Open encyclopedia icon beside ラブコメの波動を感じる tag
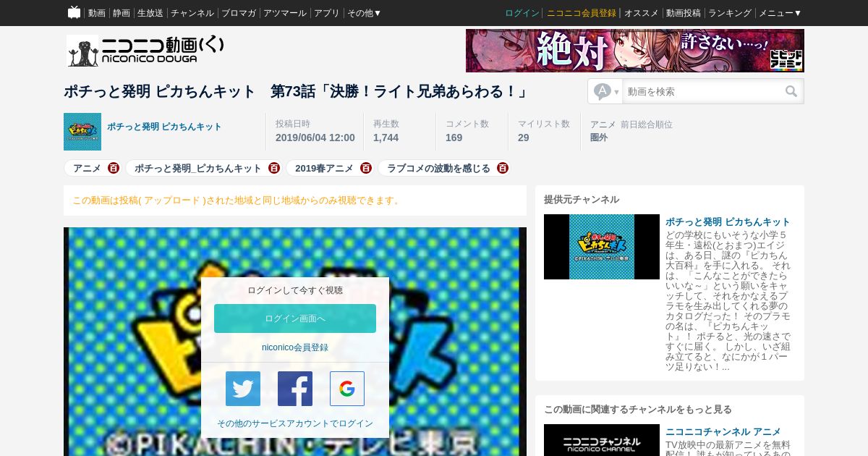 (503, 168)
